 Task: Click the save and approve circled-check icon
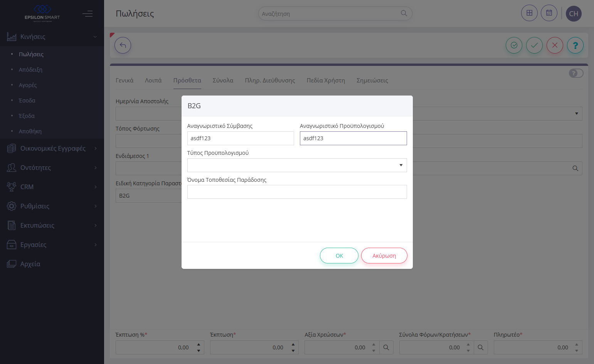coord(514,45)
